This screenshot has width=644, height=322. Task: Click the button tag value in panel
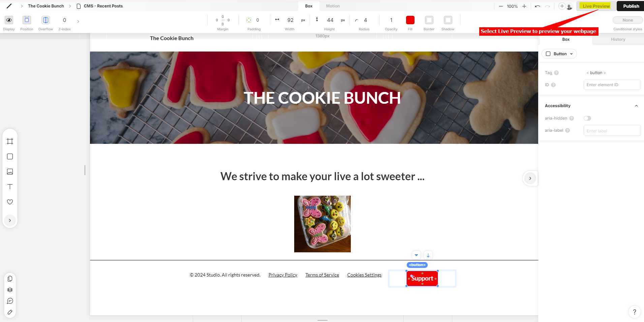point(596,73)
